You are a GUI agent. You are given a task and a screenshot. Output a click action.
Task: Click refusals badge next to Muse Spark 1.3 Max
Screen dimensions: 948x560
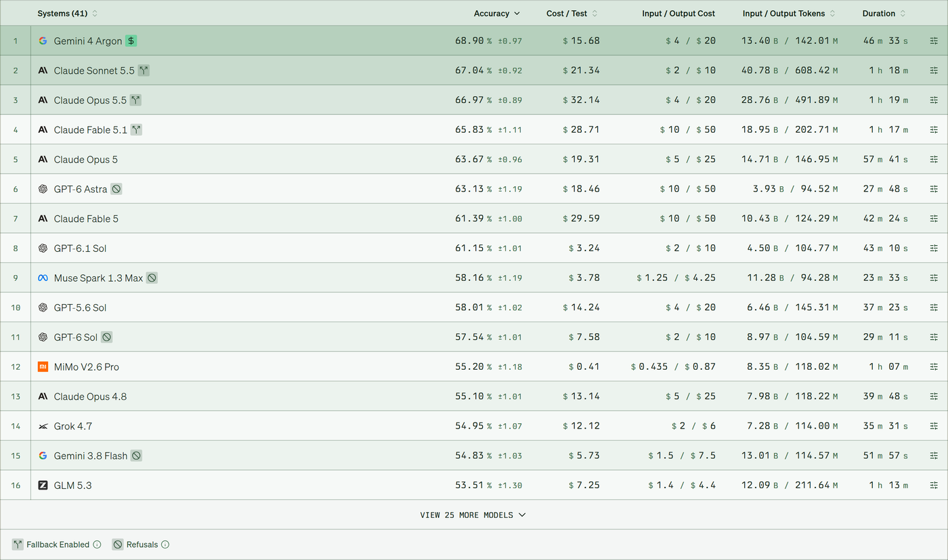click(152, 278)
